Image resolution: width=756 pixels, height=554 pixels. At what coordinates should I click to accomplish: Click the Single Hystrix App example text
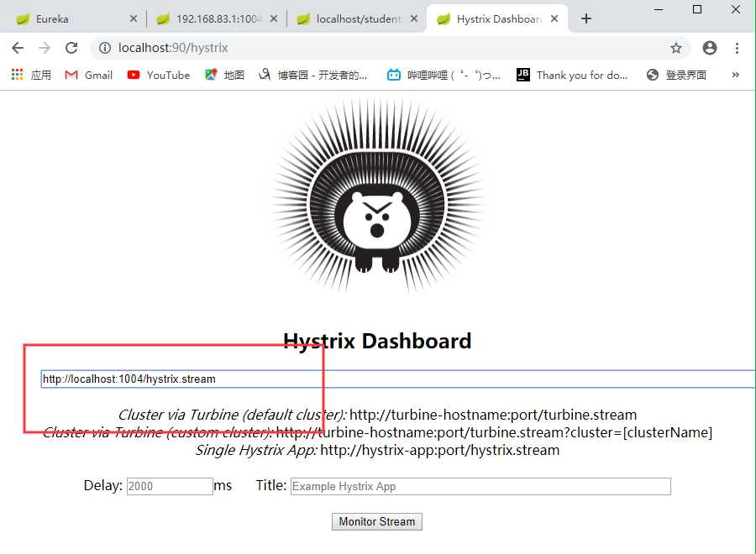pyautogui.click(x=377, y=450)
